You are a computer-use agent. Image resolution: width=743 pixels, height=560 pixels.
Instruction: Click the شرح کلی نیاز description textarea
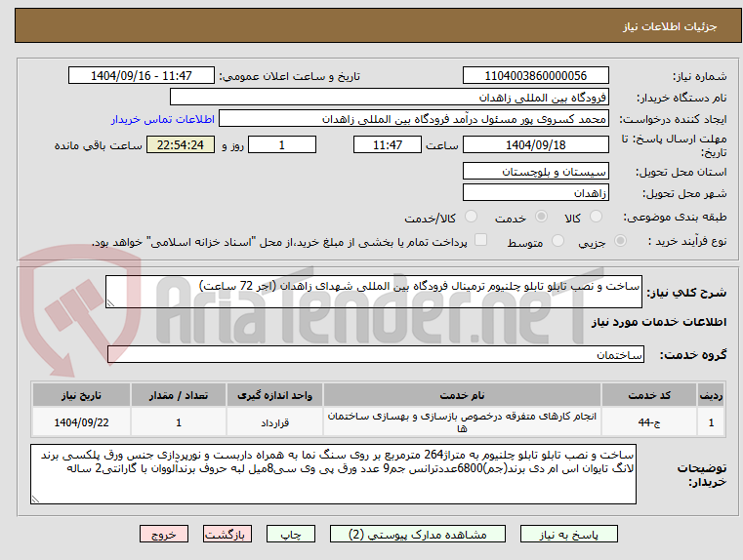[x=374, y=292]
